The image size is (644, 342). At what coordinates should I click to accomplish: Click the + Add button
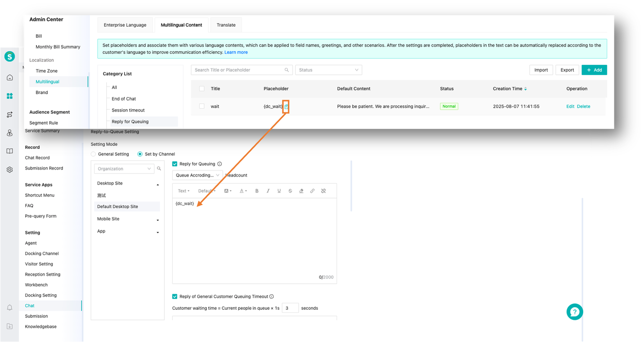pos(594,70)
